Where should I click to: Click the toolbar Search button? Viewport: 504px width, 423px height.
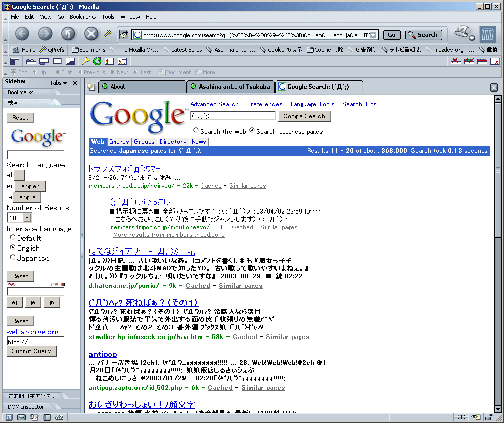coord(424,35)
